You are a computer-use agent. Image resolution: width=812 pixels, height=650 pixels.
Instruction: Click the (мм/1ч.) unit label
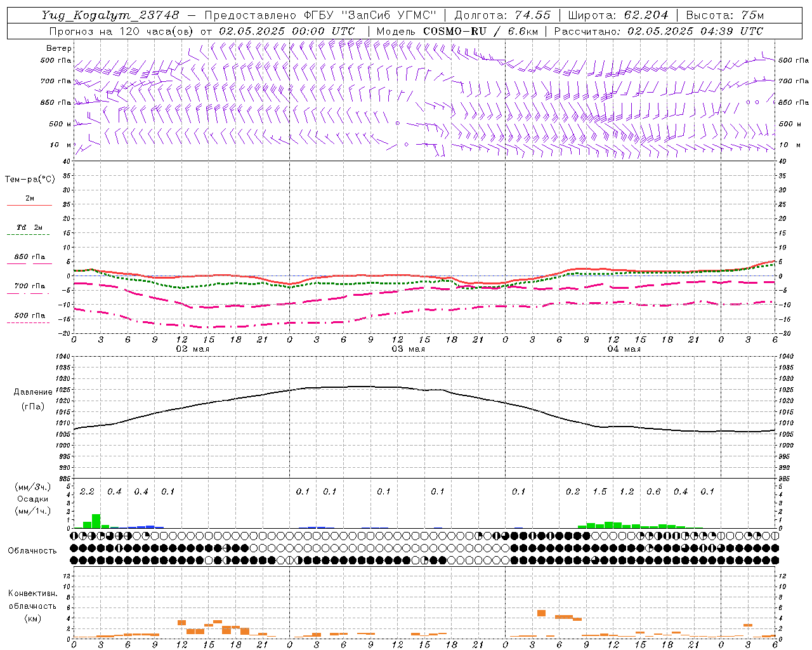tap(33, 511)
